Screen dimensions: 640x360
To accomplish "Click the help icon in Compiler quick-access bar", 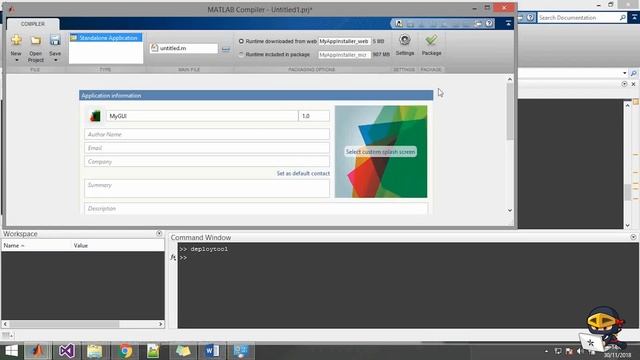I will pyautogui.click(x=489, y=24).
